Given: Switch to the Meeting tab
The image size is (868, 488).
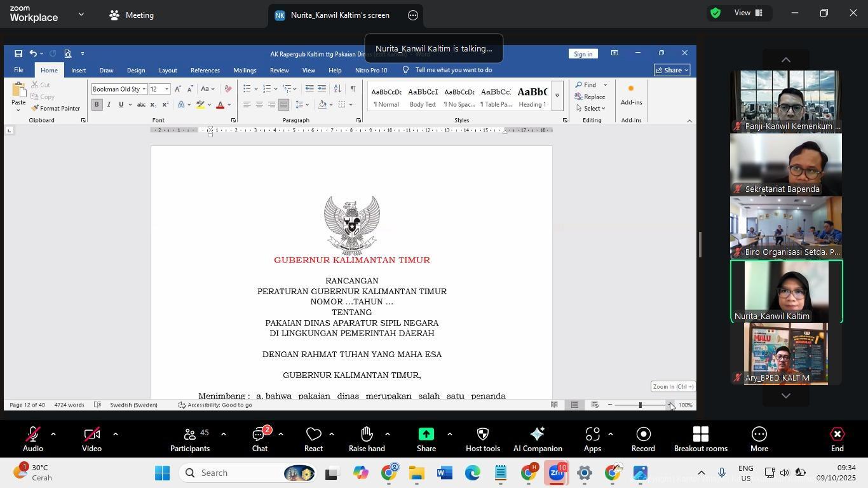Looking at the screenshot, I should pyautogui.click(x=132, y=15).
